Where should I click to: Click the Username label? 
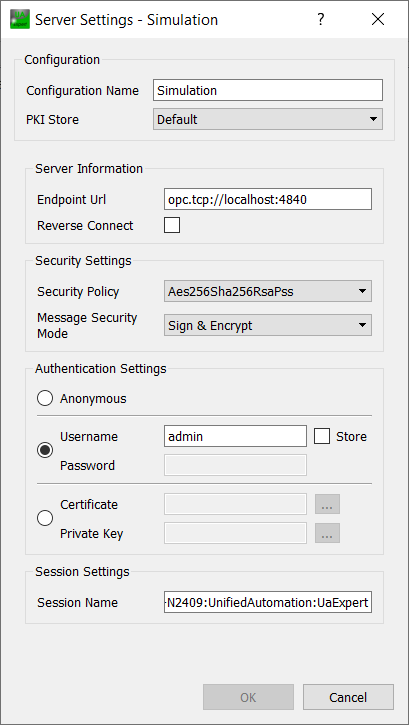89,437
